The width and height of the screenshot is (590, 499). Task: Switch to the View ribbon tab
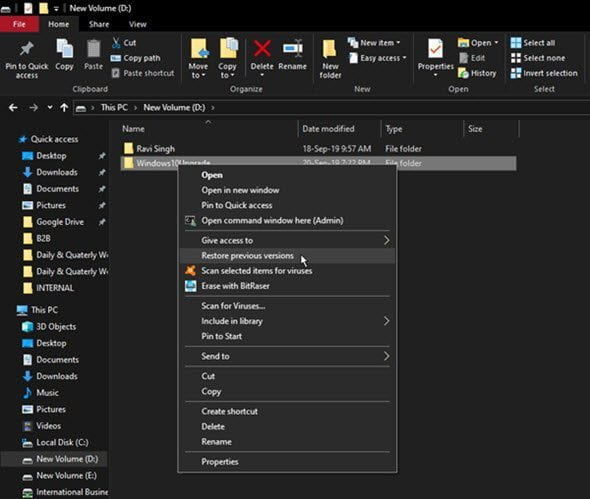(x=137, y=24)
